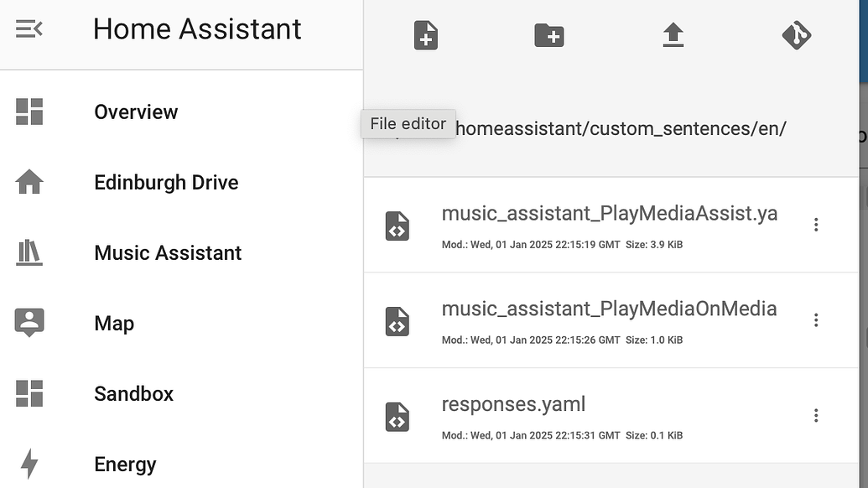Screen dimensions: 868x488
Task: Click the Map person sidebar icon
Action: [x=29, y=323]
